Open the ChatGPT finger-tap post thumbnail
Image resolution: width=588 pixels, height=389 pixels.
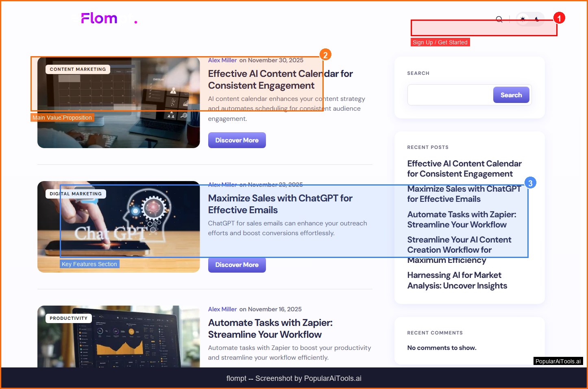pos(118,227)
